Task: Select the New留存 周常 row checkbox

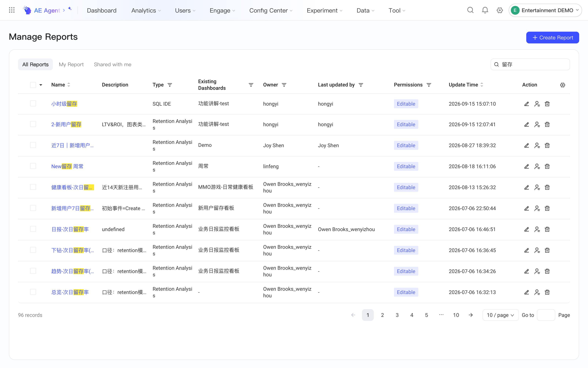Action: 33,166
